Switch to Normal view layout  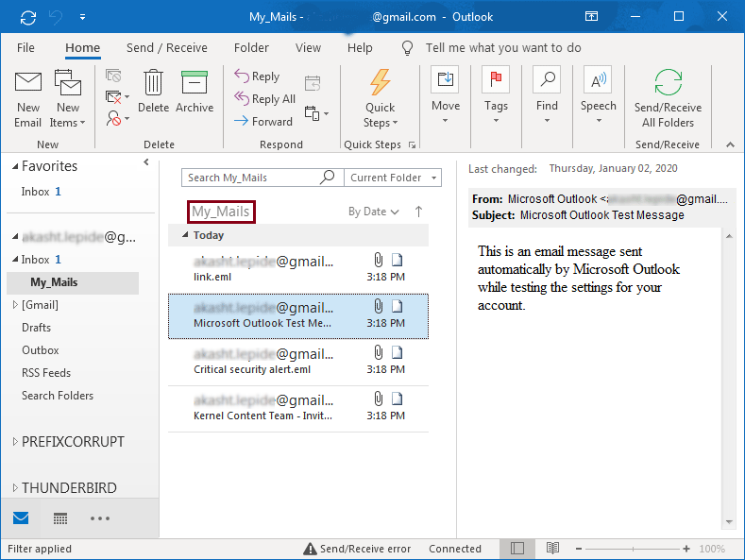(517, 549)
